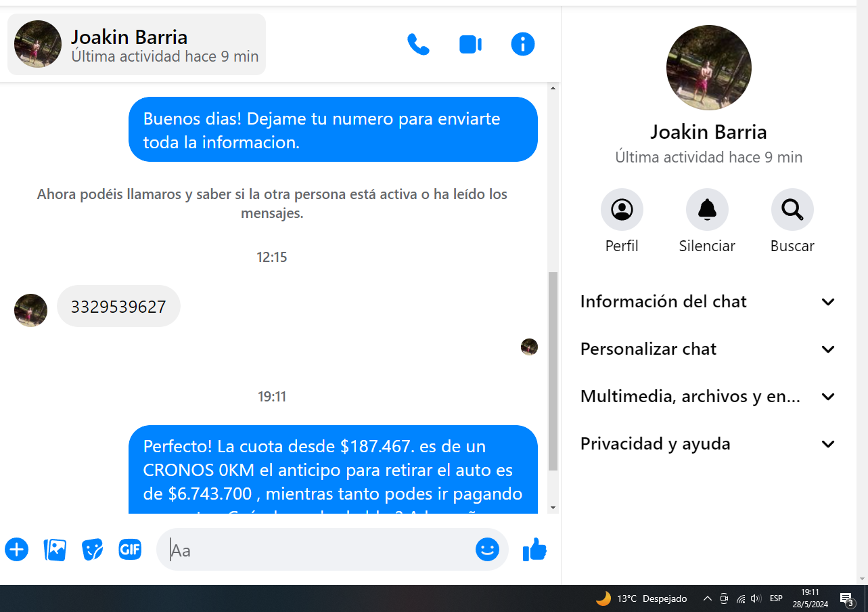
Task: Open the emoji picker in message box
Action: click(486, 550)
